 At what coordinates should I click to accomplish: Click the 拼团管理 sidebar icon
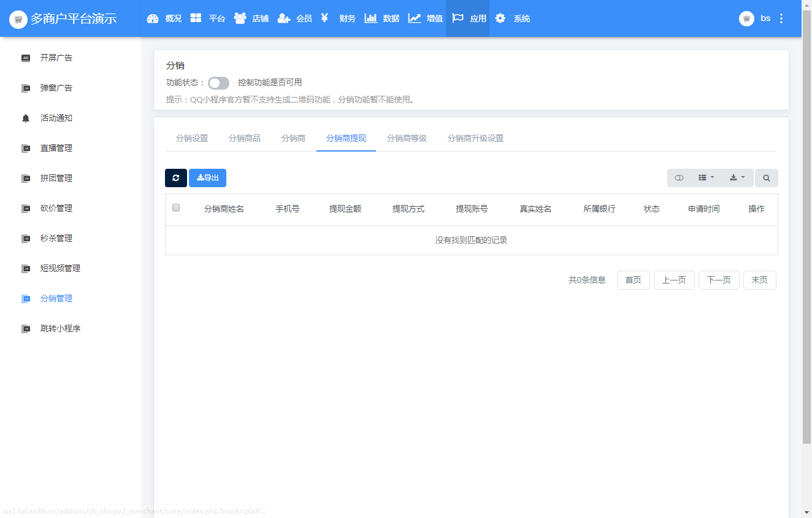(26, 178)
